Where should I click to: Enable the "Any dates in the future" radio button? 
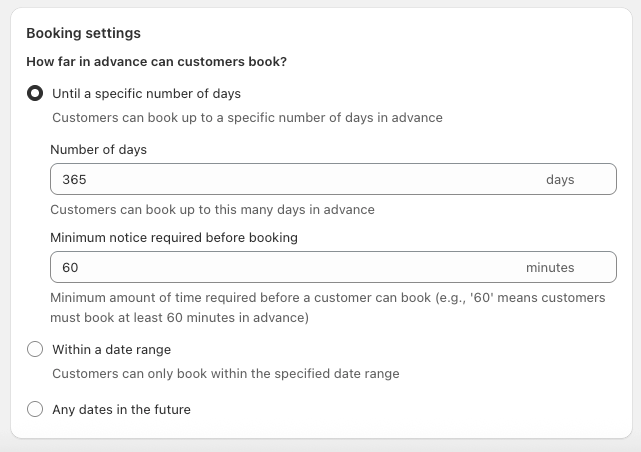click(35, 409)
